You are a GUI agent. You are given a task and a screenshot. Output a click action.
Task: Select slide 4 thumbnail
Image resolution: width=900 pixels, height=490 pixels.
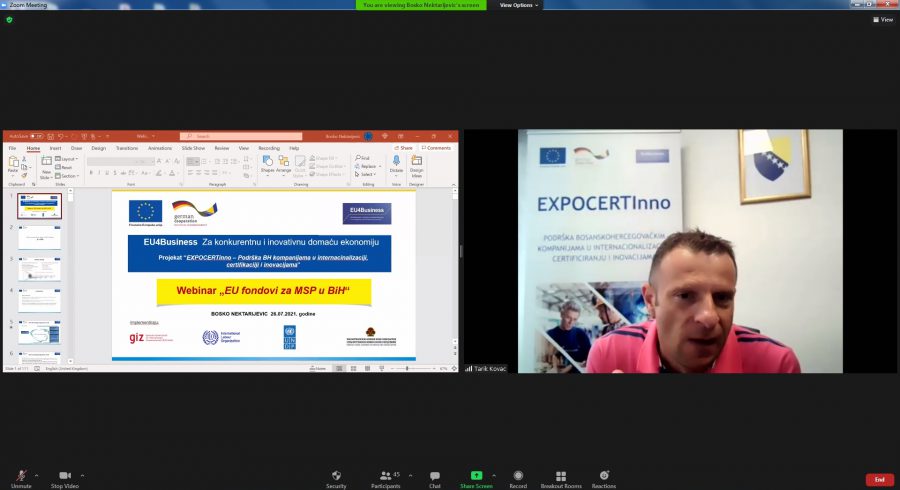click(39, 300)
